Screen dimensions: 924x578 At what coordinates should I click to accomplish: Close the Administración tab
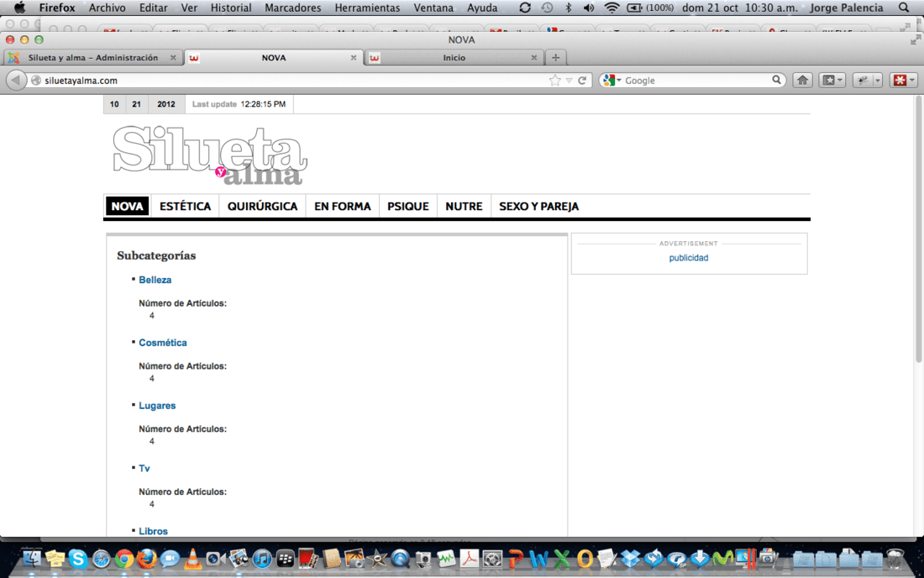point(173,58)
